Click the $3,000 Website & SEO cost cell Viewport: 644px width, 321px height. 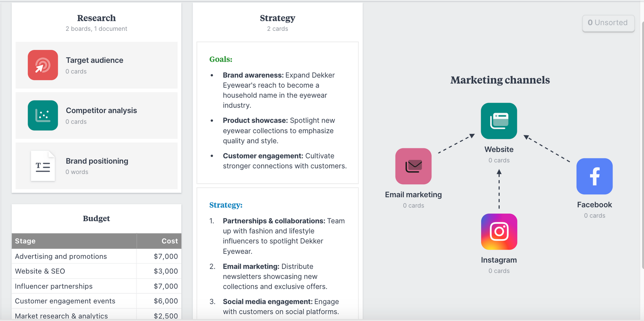[159, 271]
